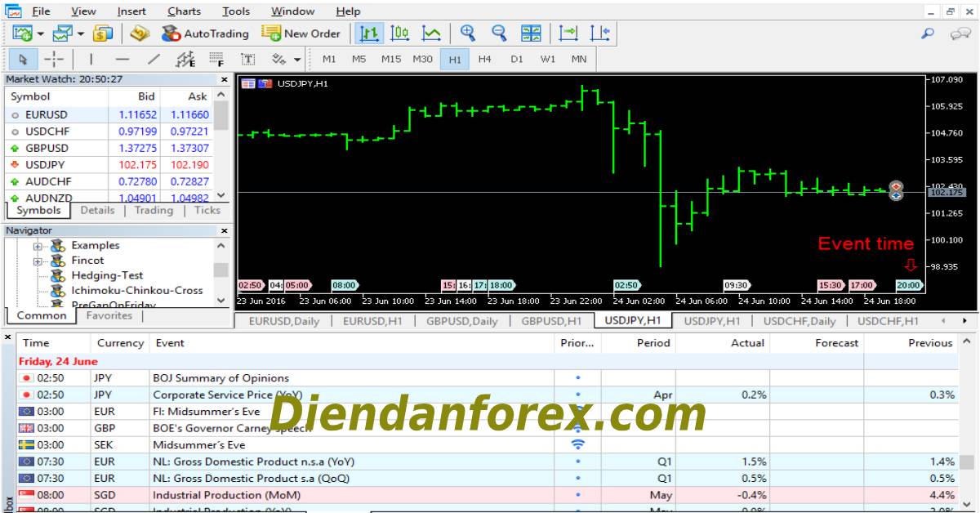Open the Favorites tab in Navigator

(x=109, y=315)
